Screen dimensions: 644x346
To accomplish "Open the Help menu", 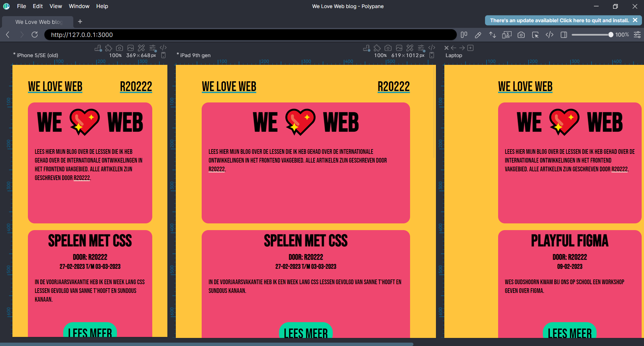I will click(102, 6).
